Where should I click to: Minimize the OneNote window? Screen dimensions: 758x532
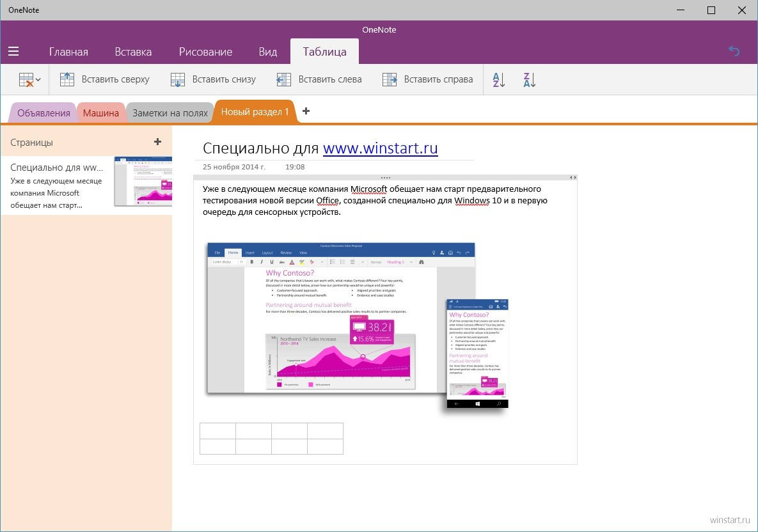[681, 10]
